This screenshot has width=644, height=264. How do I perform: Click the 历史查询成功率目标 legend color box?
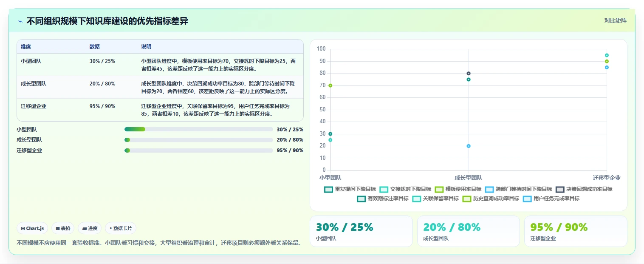pyautogui.click(x=467, y=199)
